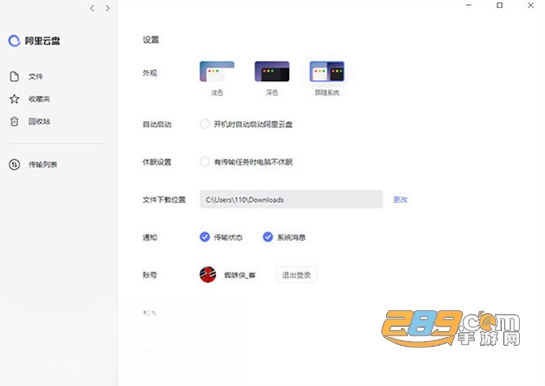Viewport: 545px width, 386px height.
Task: Uncheck the 传输状态 notification checkbox
Action: tap(205, 237)
